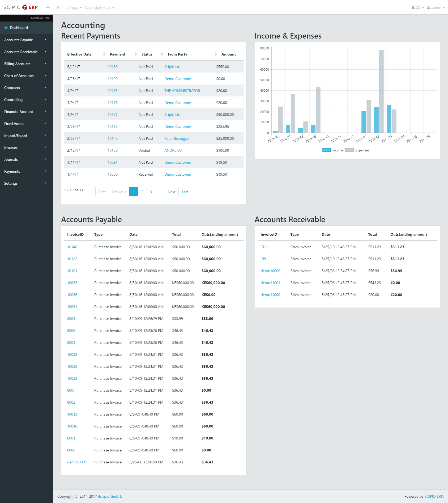Go to Next page of payments
This screenshot has height=503, width=448.
tap(171, 192)
